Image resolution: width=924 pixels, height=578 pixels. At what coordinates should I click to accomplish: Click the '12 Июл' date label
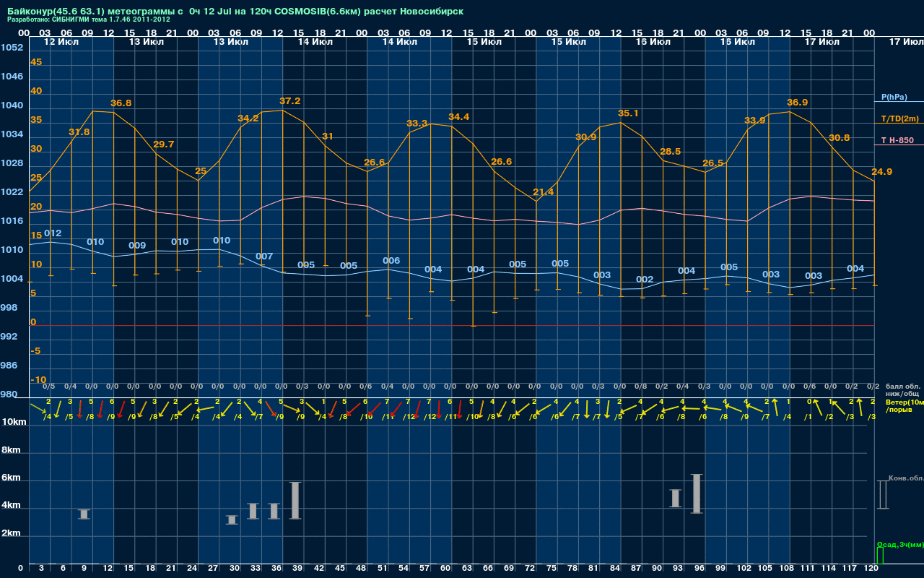(x=61, y=42)
